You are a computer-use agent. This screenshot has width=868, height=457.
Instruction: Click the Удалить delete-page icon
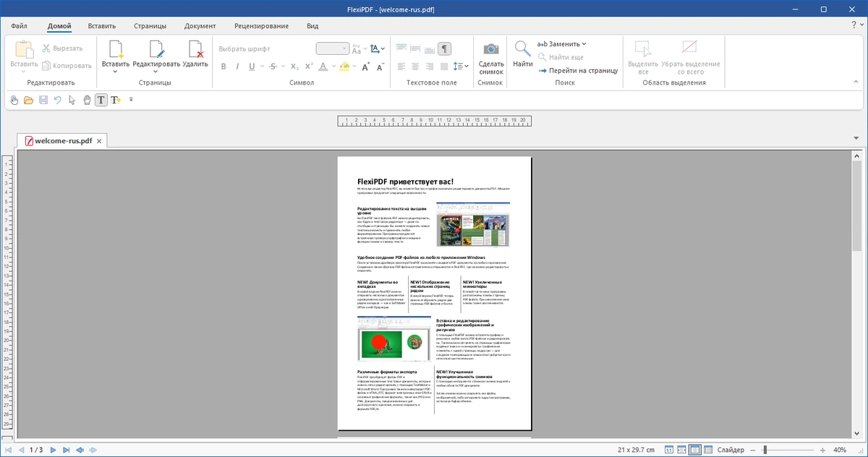pyautogui.click(x=195, y=49)
